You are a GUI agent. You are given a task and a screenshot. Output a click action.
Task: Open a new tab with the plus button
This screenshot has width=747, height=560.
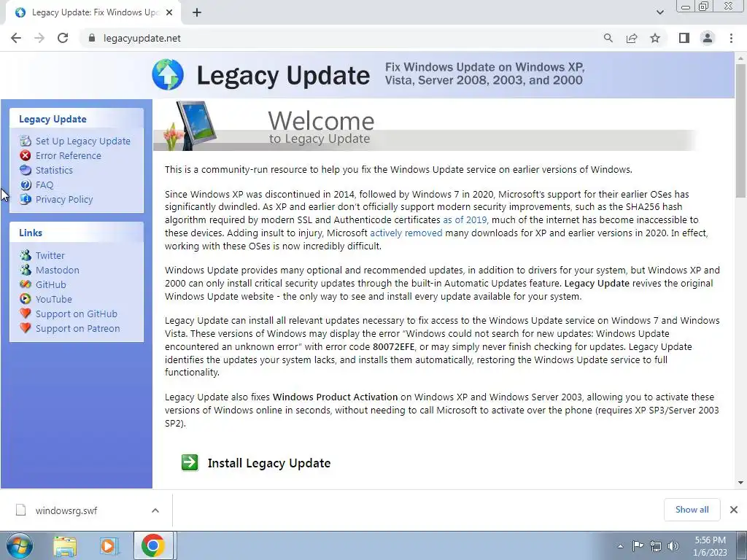pyautogui.click(x=197, y=13)
